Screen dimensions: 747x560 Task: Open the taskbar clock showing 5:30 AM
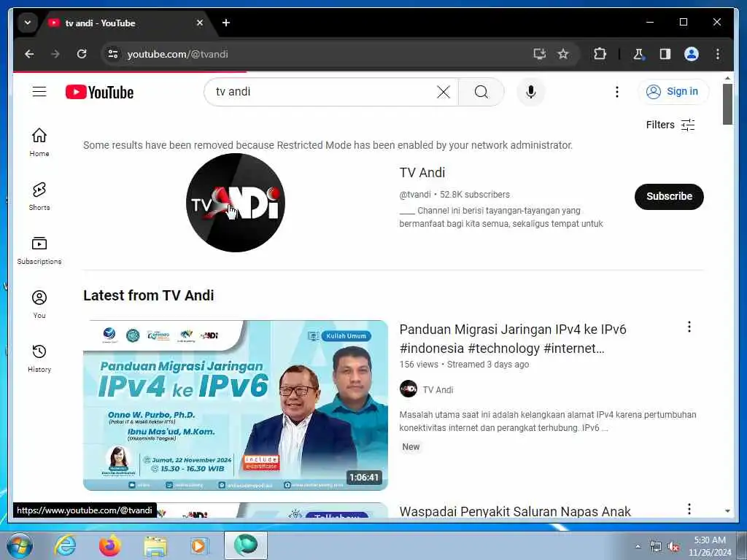point(710,546)
